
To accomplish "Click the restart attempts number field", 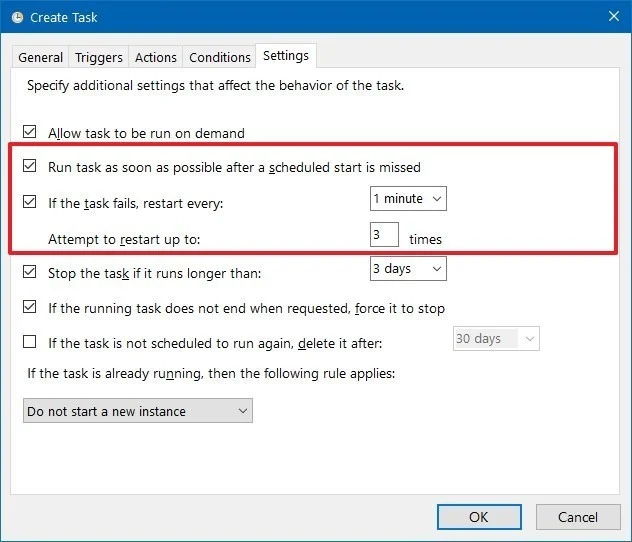I will [x=384, y=234].
